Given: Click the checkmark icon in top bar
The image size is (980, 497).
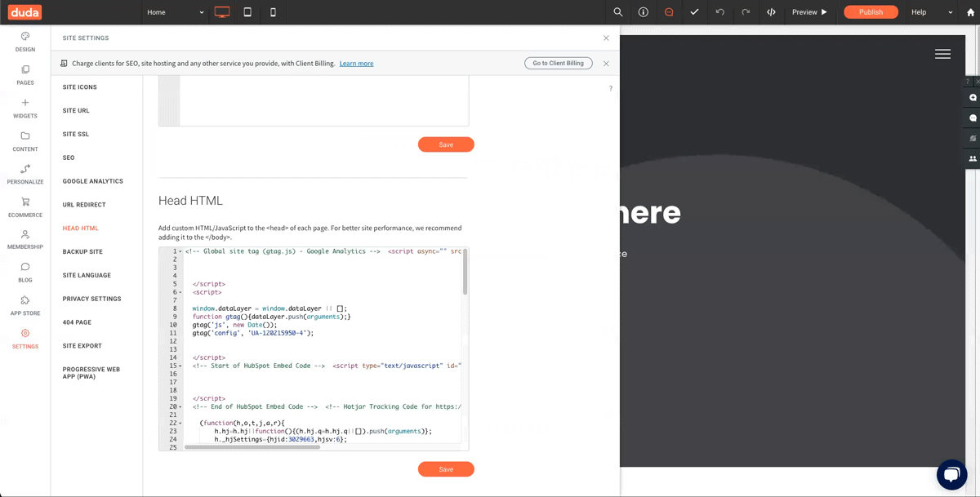Looking at the screenshot, I should tap(694, 12).
